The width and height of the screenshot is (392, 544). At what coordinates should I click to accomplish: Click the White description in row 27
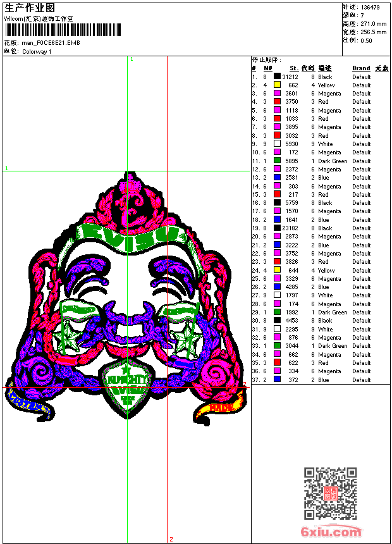coord(326,295)
